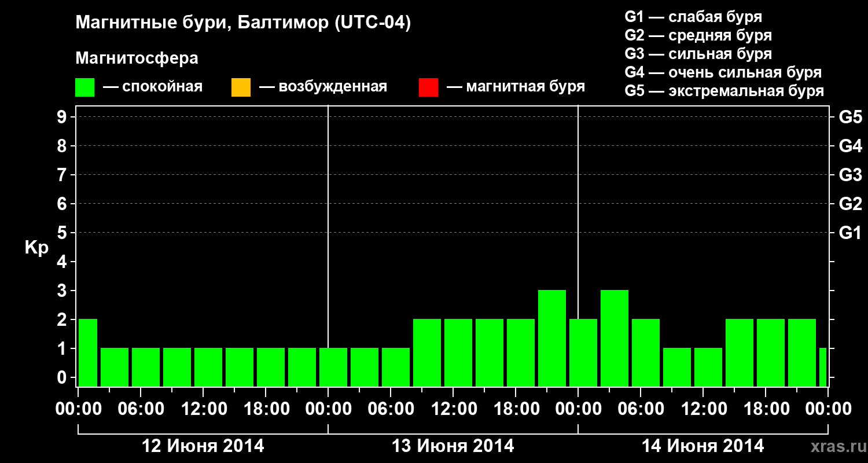This screenshot has height=463, width=868.
Task: Click the right axis label G1
Action: click(851, 233)
